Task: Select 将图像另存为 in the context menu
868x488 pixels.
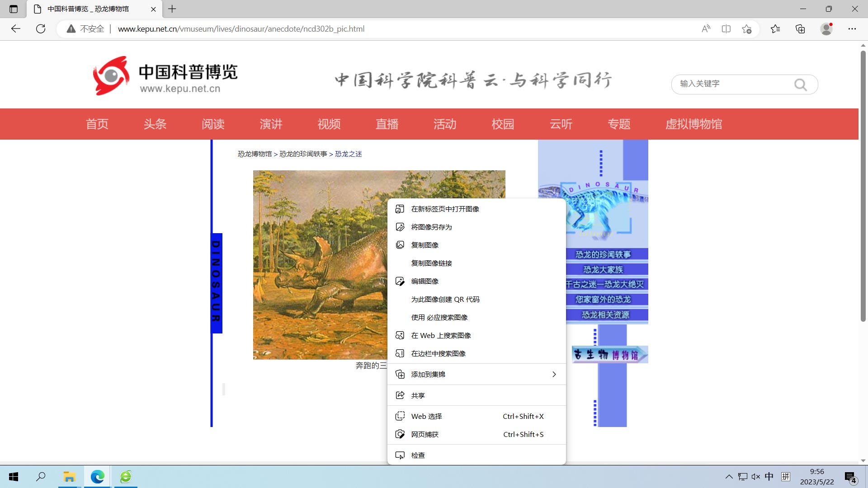Action: pyautogui.click(x=431, y=227)
